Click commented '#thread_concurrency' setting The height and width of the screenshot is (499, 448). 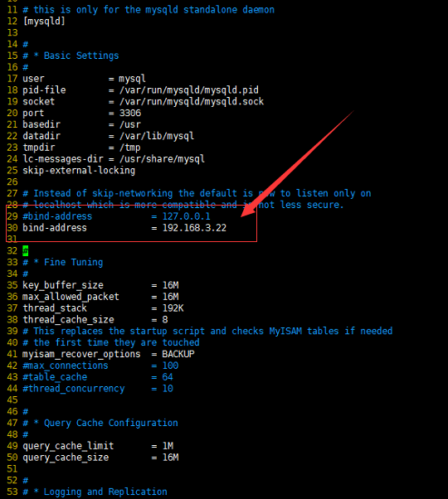pyautogui.click(x=74, y=388)
